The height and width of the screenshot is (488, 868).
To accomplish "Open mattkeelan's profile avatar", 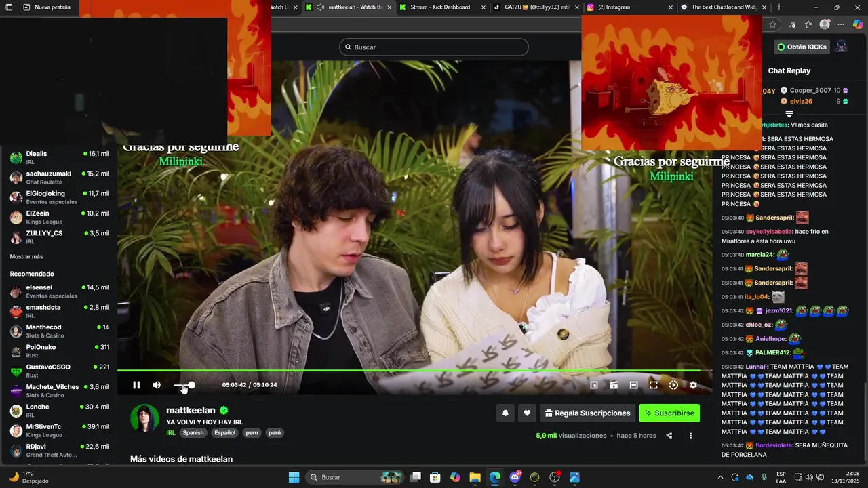I will coord(144,418).
